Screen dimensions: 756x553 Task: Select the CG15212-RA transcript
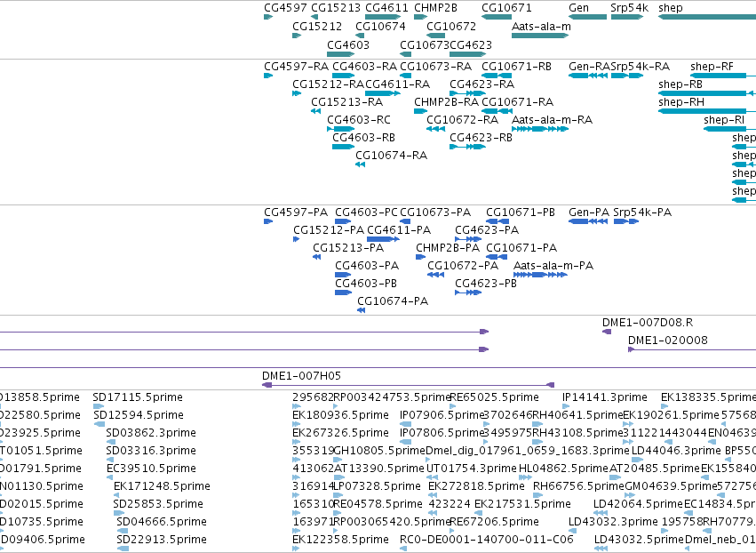[x=297, y=93]
